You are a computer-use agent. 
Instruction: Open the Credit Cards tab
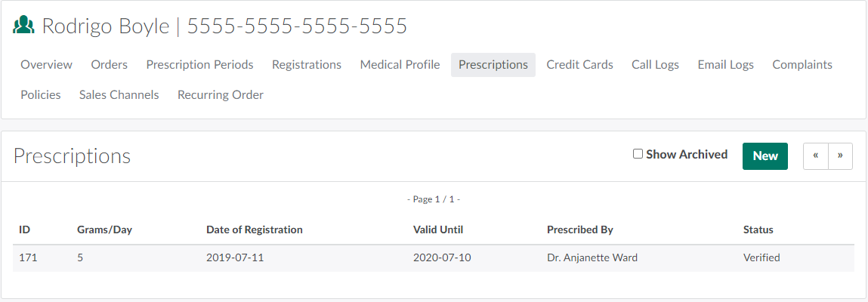[580, 65]
